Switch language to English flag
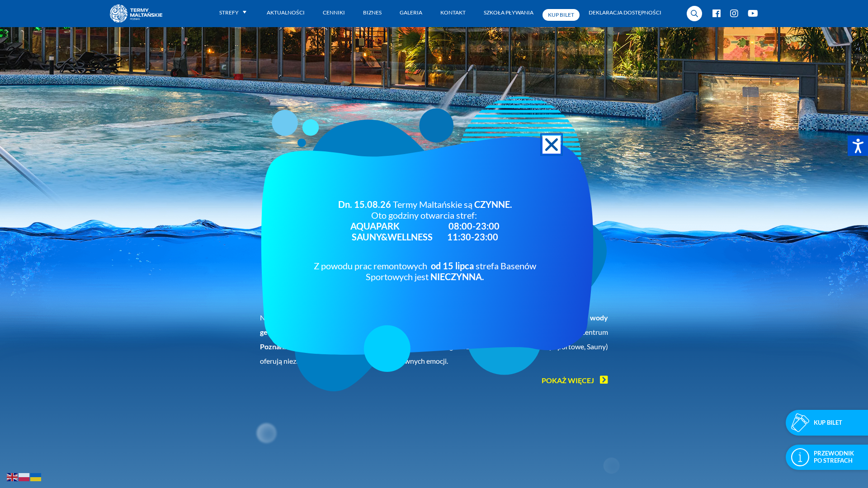Image resolution: width=868 pixels, height=488 pixels. (12, 477)
